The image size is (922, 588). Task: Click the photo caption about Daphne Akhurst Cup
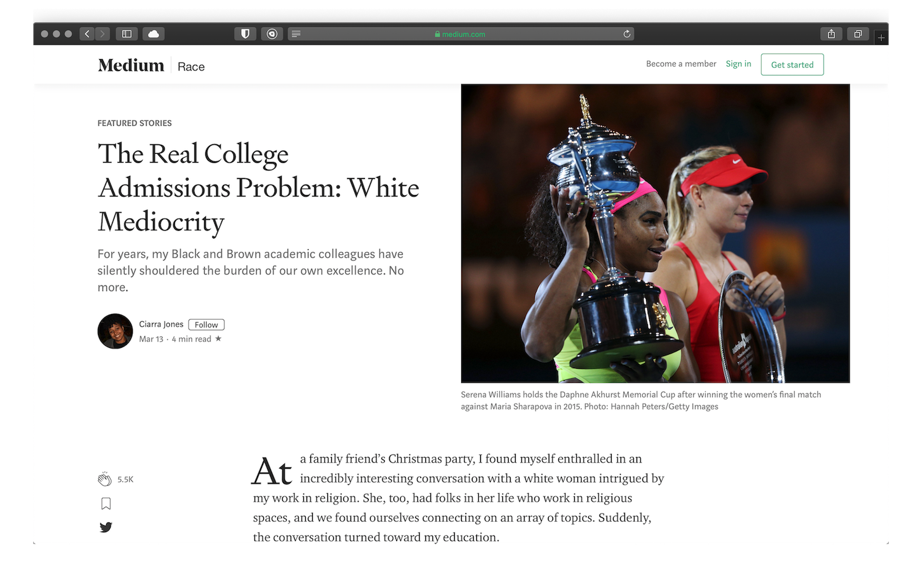point(641,400)
